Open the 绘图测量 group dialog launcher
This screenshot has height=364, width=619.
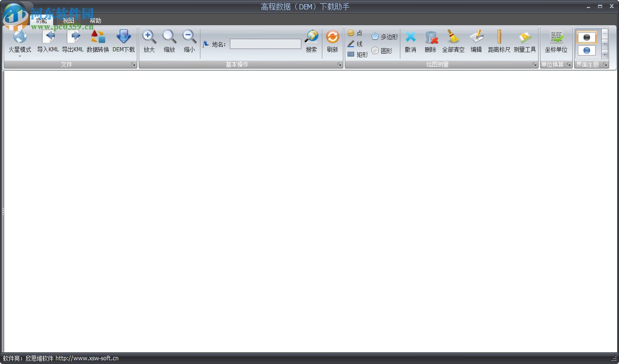click(x=534, y=64)
